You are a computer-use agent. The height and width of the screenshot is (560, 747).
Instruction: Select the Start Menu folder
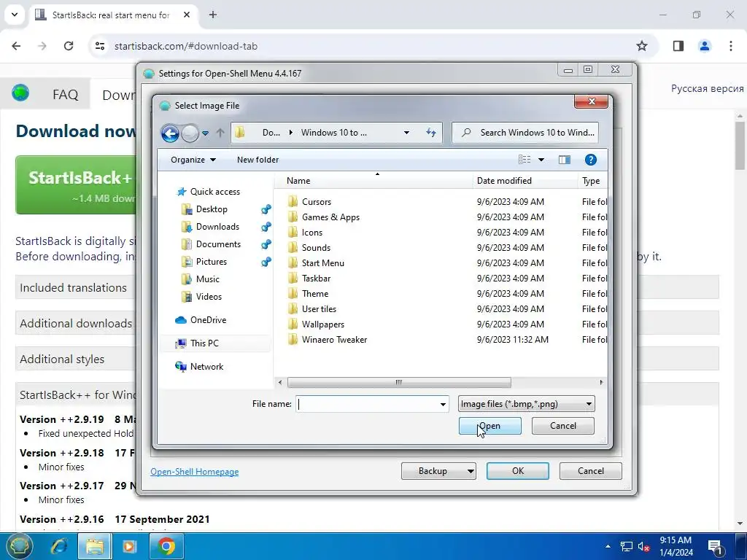pyautogui.click(x=322, y=262)
